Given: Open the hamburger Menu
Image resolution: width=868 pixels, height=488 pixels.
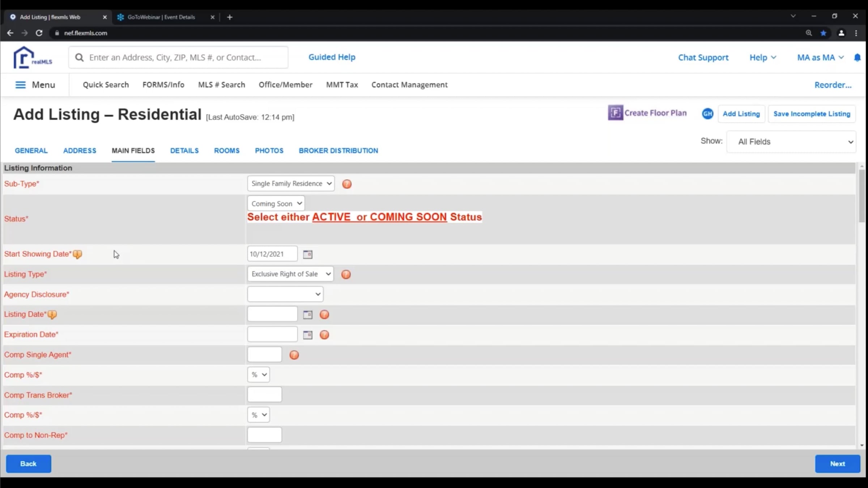Looking at the screenshot, I should (21, 85).
